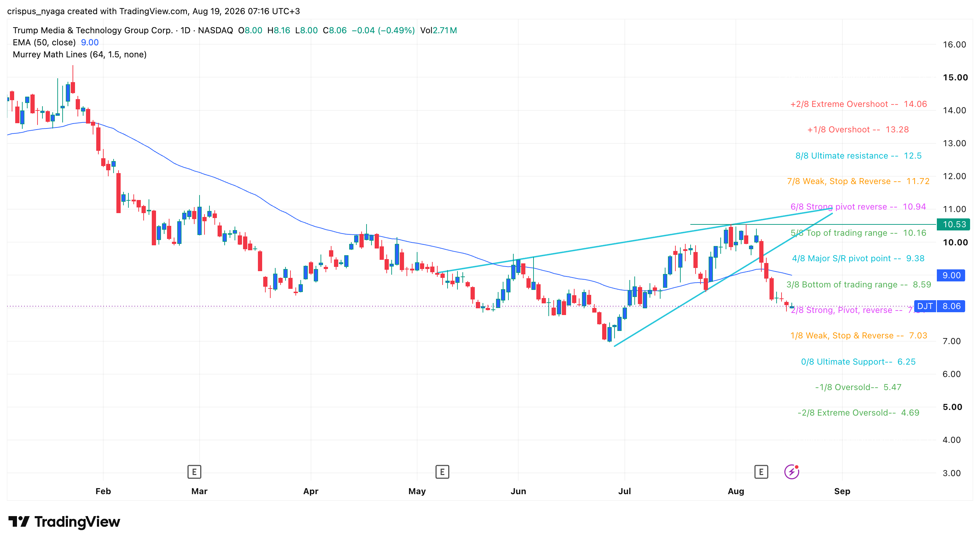Click the Sep label on time axis
980x543 pixels.
click(842, 491)
